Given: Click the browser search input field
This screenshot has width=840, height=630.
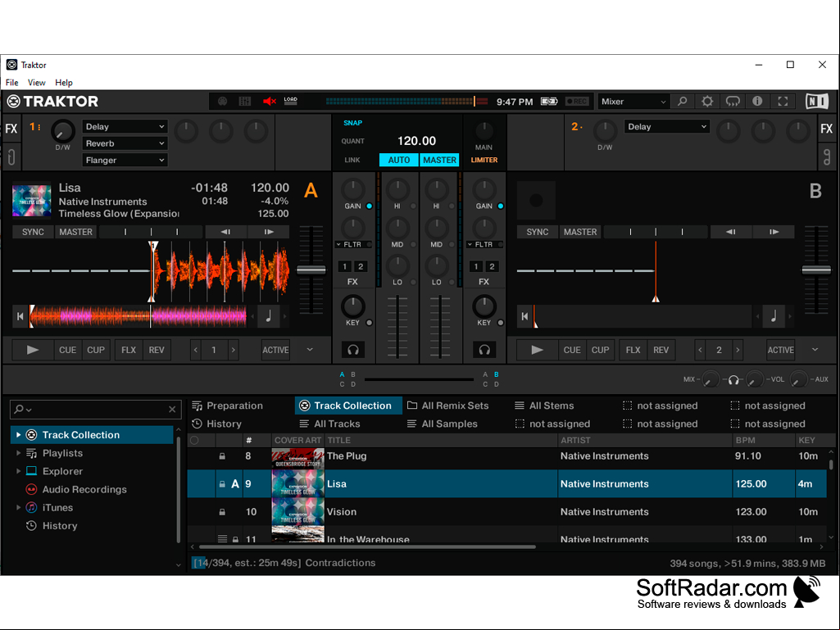Looking at the screenshot, I should (x=95, y=410).
